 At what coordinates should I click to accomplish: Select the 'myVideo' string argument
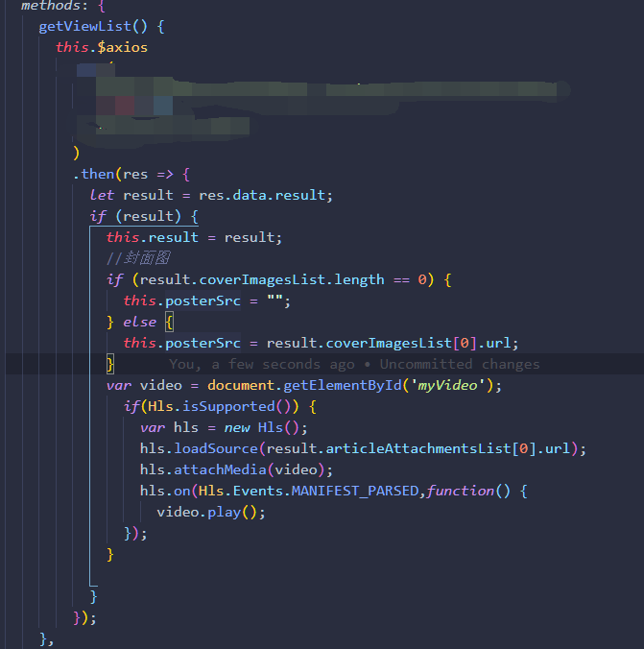pos(447,385)
